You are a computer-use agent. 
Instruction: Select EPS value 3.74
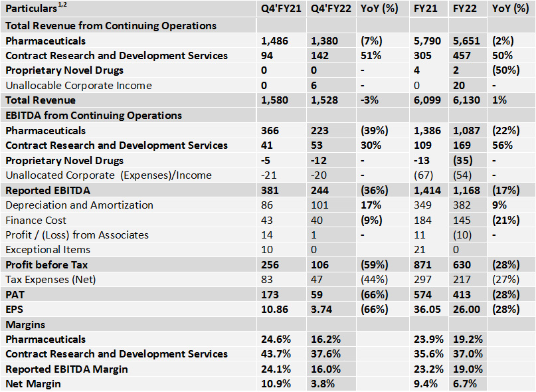click(x=321, y=310)
